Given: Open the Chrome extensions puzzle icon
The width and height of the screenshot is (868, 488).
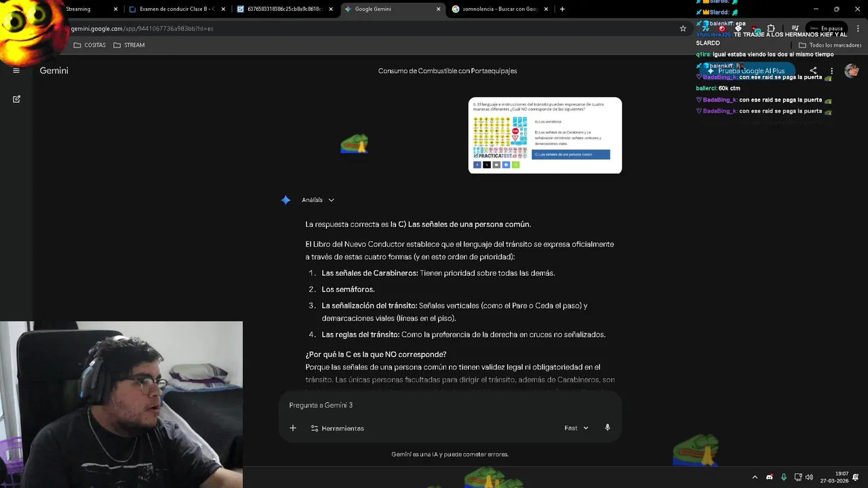Looking at the screenshot, I should click(x=771, y=28).
